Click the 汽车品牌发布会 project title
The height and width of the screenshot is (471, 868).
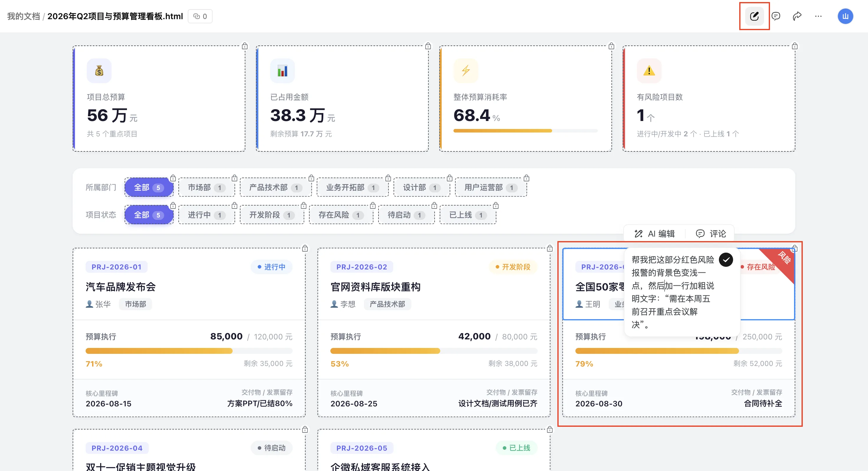(x=121, y=287)
